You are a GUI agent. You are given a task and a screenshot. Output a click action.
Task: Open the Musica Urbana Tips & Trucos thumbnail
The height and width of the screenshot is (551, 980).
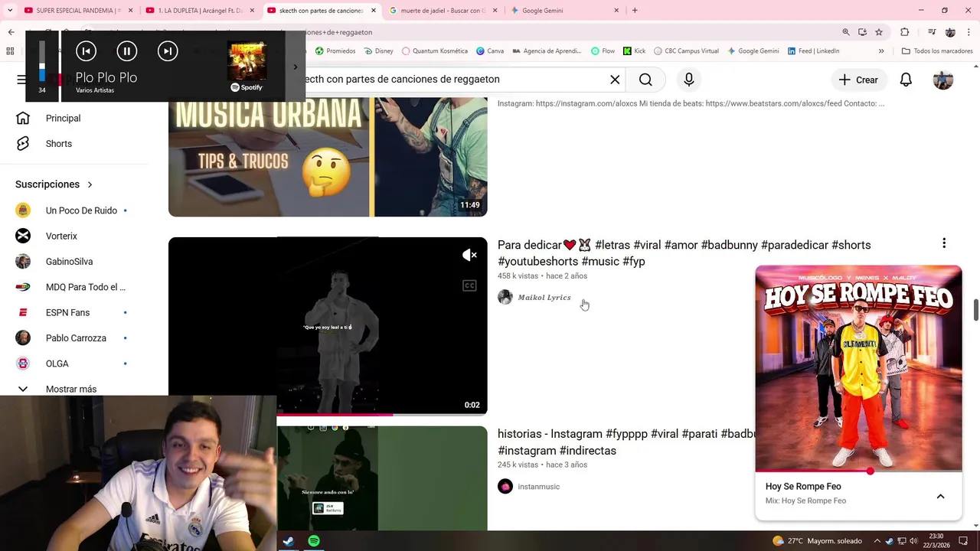[x=328, y=157]
